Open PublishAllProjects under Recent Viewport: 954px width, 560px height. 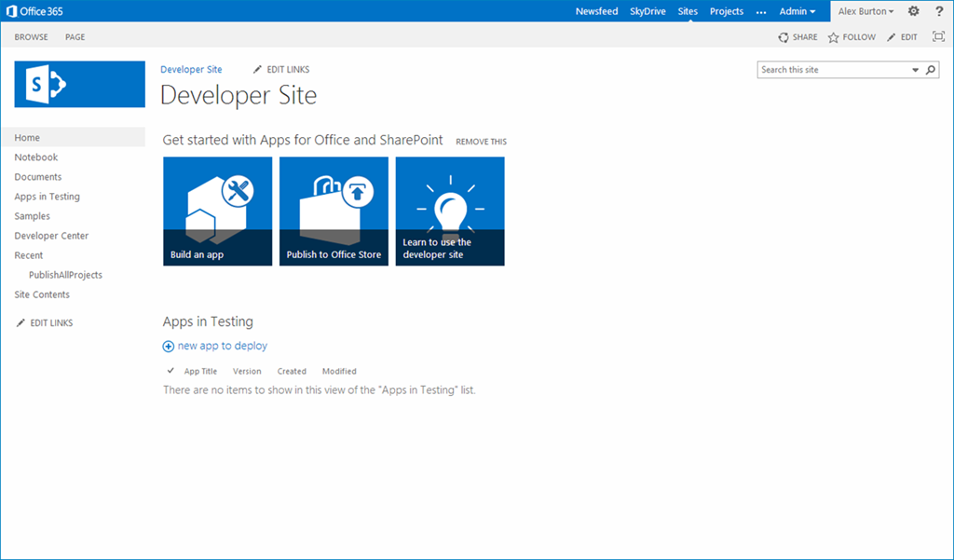click(x=65, y=275)
